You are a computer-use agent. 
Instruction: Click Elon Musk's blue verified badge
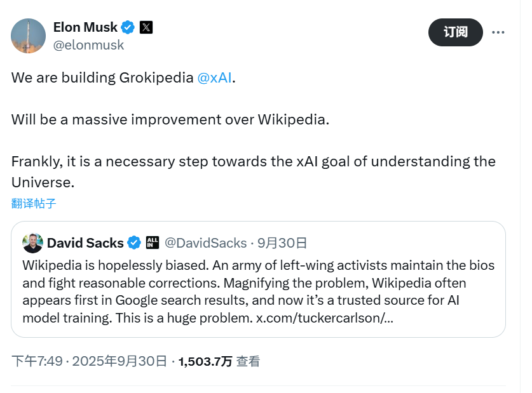[x=128, y=27]
